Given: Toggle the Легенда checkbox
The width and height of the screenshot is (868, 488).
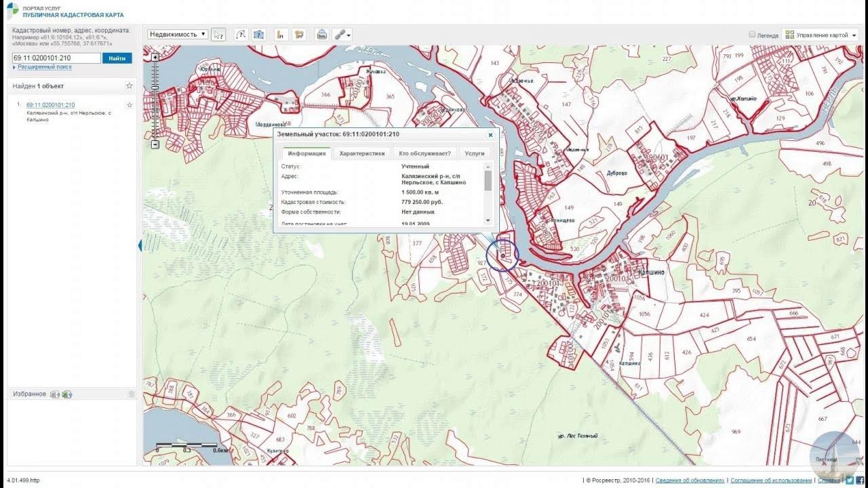Looking at the screenshot, I should pyautogui.click(x=752, y=34).
